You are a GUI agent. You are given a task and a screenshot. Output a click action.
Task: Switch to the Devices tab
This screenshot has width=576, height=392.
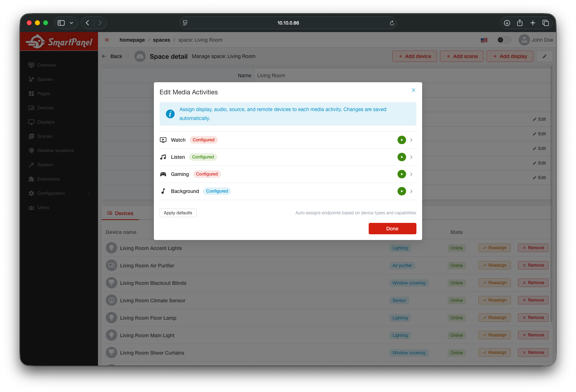point(120,213)
